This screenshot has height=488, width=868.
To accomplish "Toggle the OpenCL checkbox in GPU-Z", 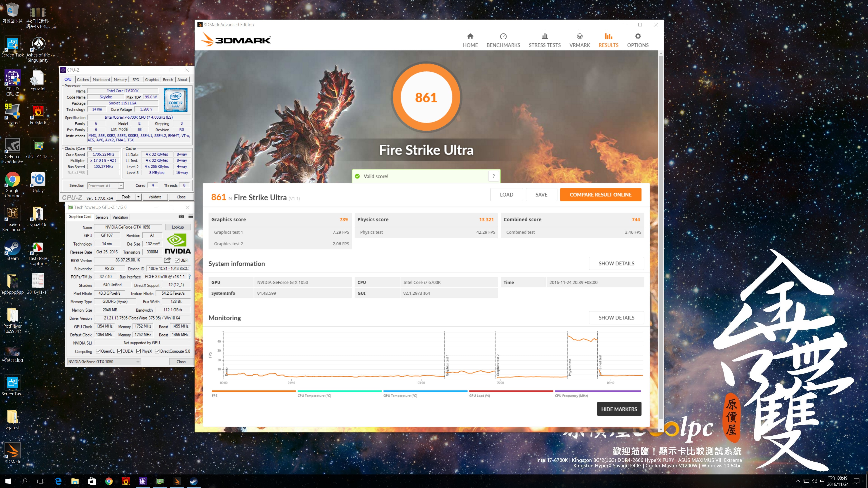I will pyautogui.click(x=98, y=351).
